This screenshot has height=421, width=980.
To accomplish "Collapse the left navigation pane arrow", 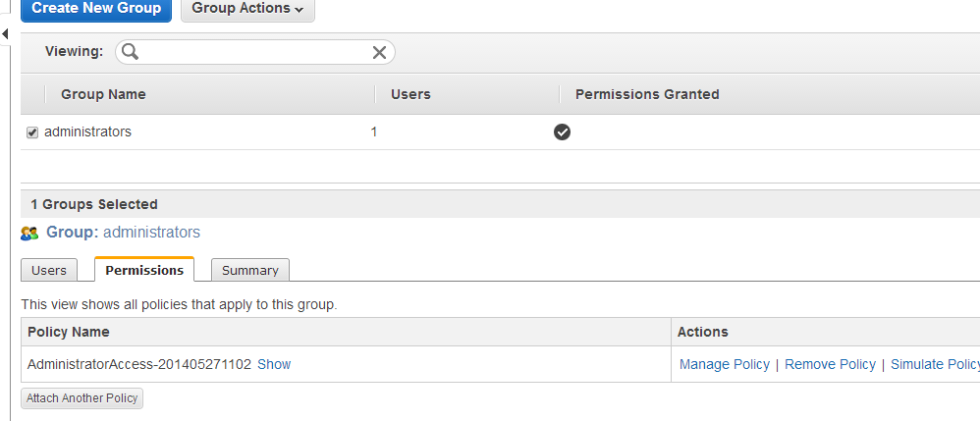I will 5,33.
